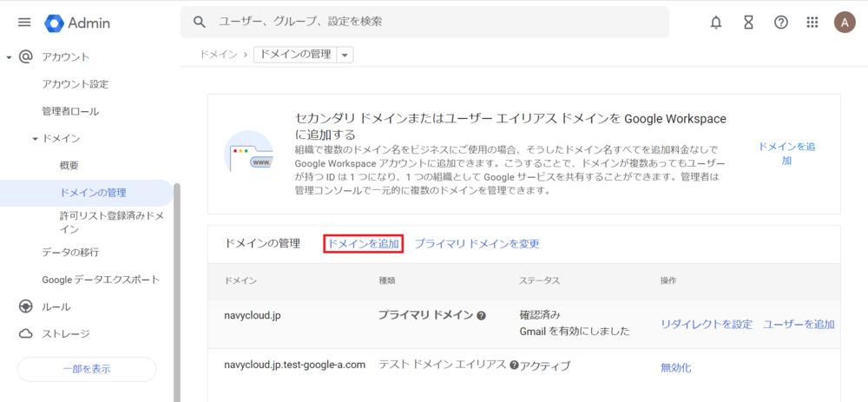Open 管理者ロール in the sidebar

click(70, 111)
